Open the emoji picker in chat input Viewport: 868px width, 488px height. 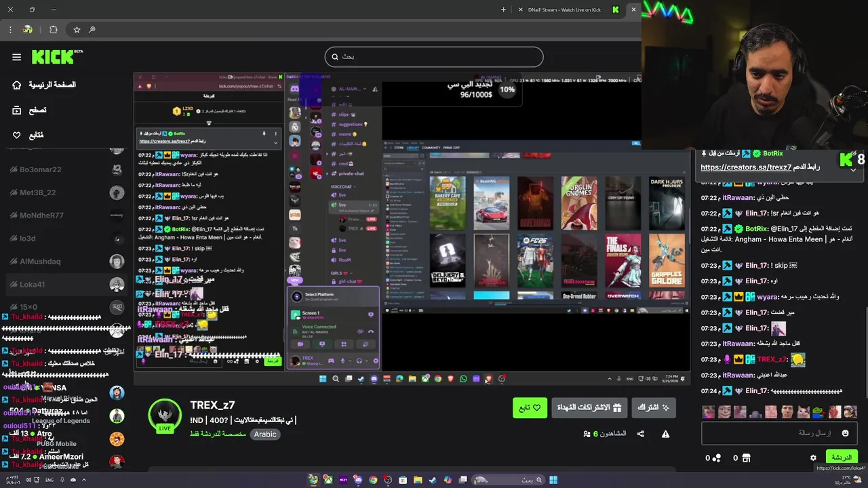845,433
